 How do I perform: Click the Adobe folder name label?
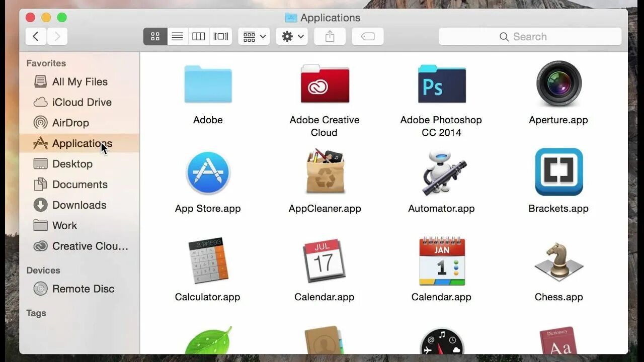[x=208, y=120]
